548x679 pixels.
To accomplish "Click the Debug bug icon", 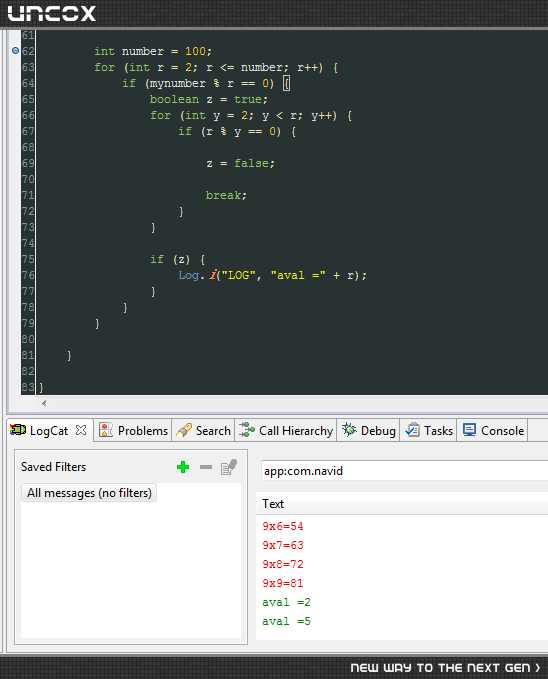I will [x=349, y=430].
